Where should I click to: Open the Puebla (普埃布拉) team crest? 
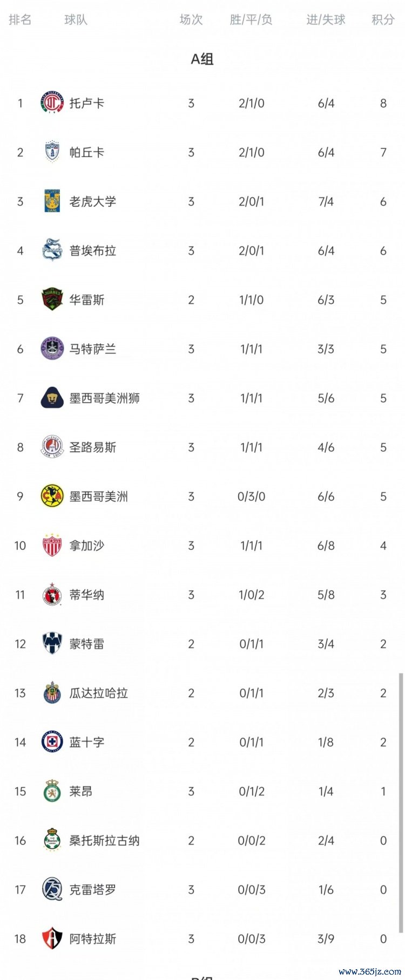click(x=52, y=250)
